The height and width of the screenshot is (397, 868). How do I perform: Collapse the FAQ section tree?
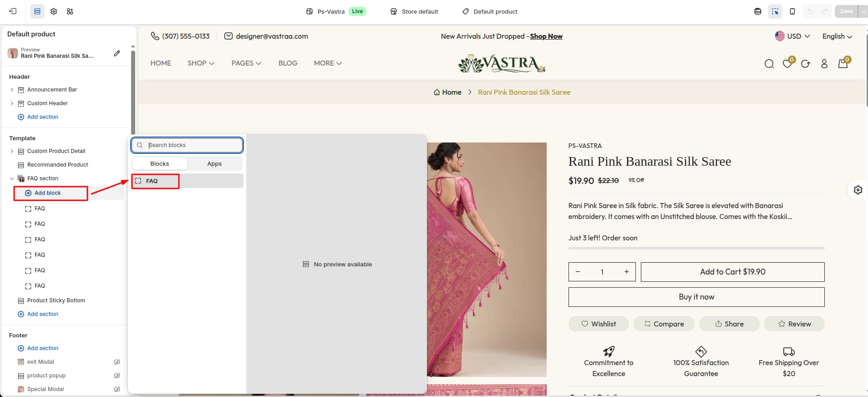coord(12,178)
